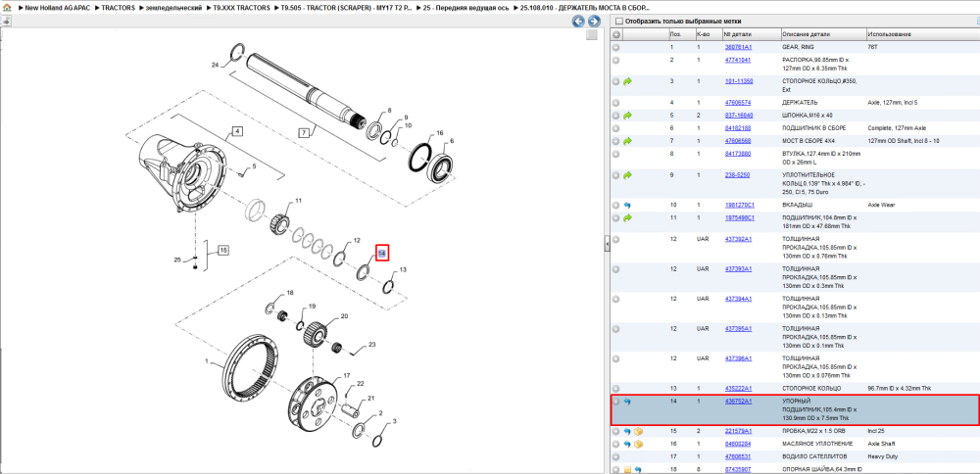The width and height of the screenshot is (980, 474).
Task: Click box icon for МАСЛЯНОЕ УПЛОТНЕНИЕ row
Action: pos(639,444)
